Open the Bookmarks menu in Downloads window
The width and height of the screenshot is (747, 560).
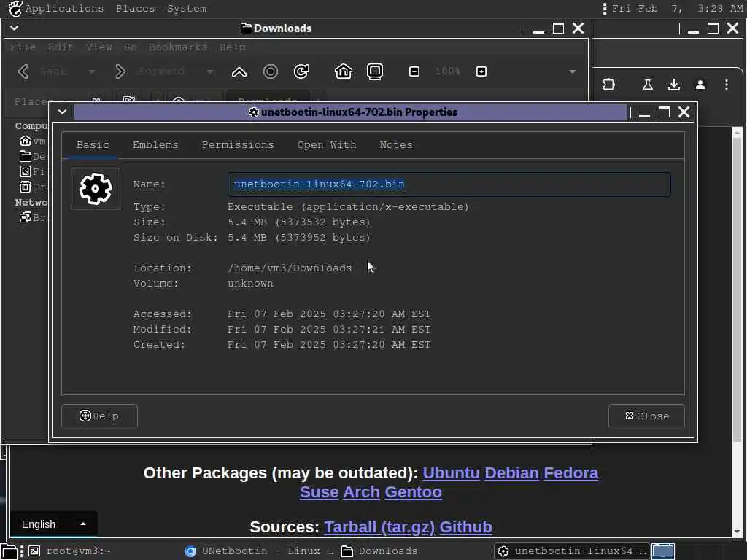(x=178, y=47)
